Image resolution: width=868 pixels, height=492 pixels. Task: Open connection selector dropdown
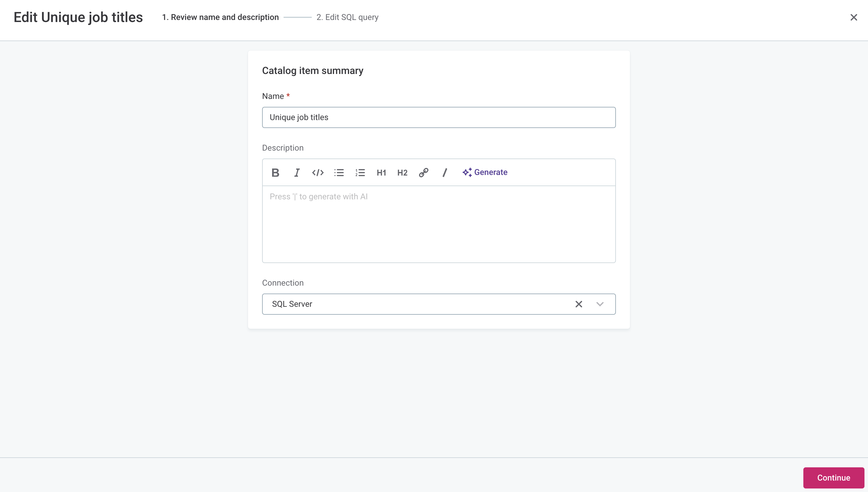pyautogui.click(x=600, y=304)
